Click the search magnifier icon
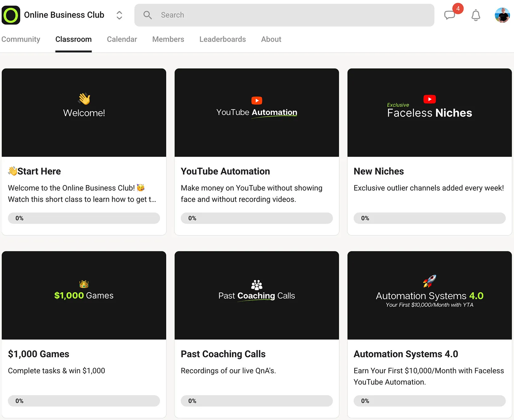 pyautogui.click(x=147, y=15)
